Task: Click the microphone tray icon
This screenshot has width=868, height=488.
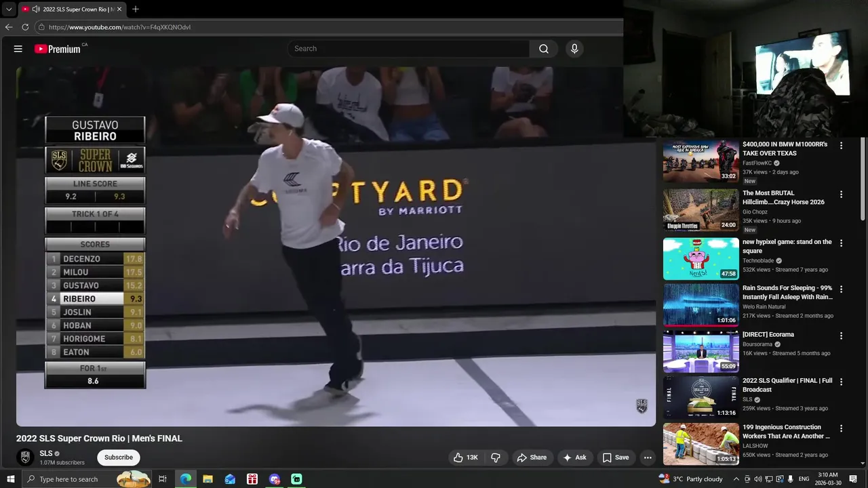Action: (790, 479)
